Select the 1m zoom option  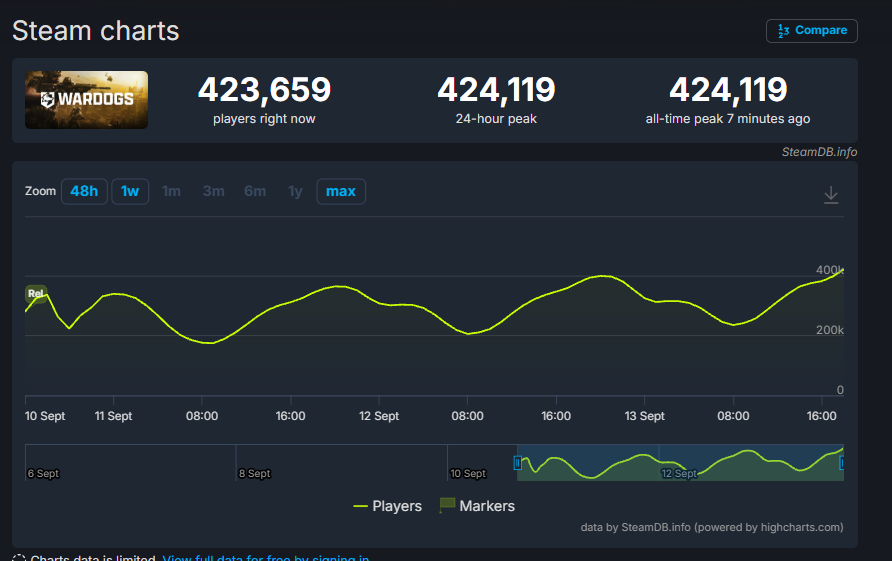(171, 191)
